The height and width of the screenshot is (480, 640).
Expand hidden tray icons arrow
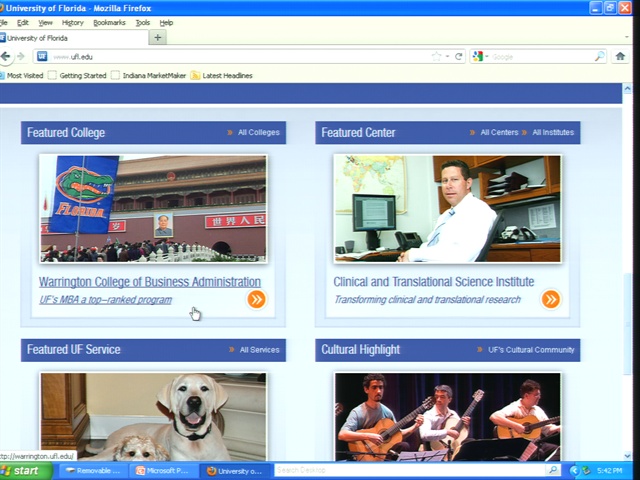tap(574, 471)
